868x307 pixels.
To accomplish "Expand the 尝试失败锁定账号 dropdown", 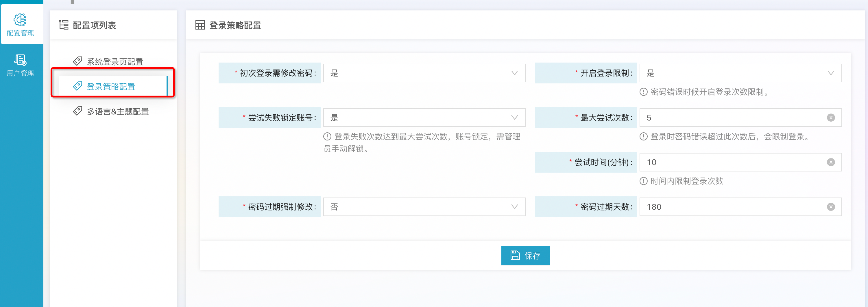I will (424, 118).
